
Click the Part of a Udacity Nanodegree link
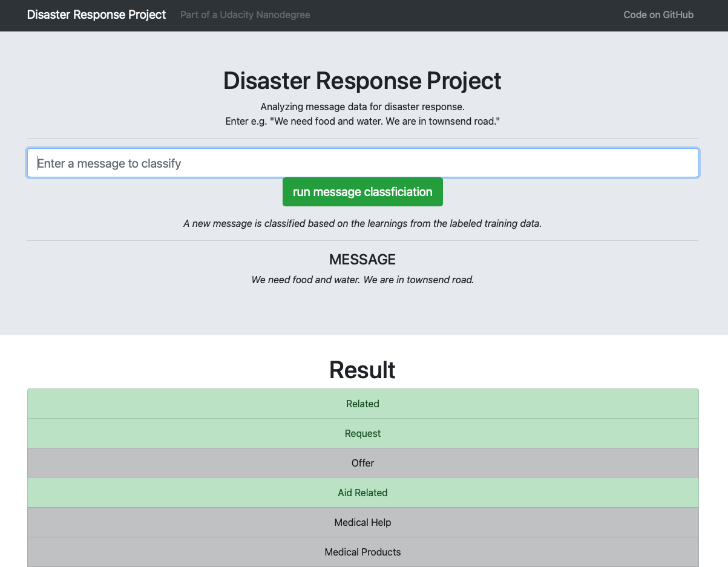(x=245, y=15)
